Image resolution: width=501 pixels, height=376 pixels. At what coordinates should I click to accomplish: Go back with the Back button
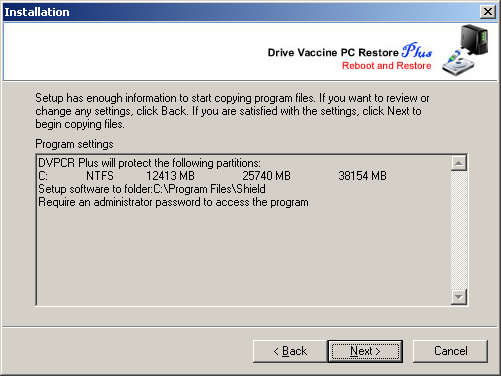(x=290, y=351)
